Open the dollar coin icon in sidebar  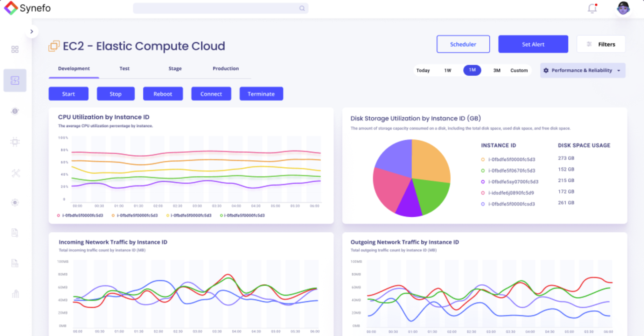(x=15, y=111)
